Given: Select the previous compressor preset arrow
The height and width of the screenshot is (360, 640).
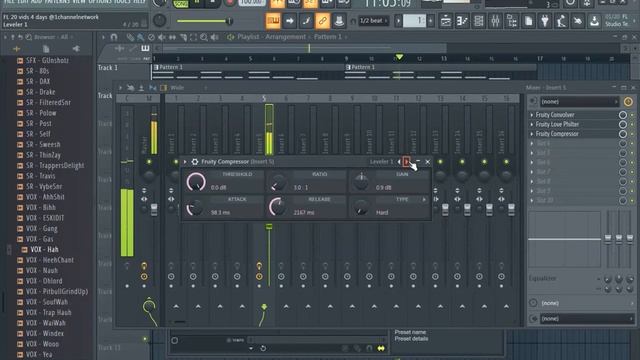Looking at the screenshot, I should 399,162.
